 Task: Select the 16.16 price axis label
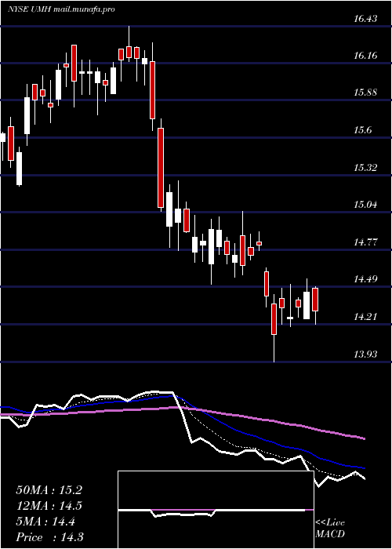(x=365, y=56)
